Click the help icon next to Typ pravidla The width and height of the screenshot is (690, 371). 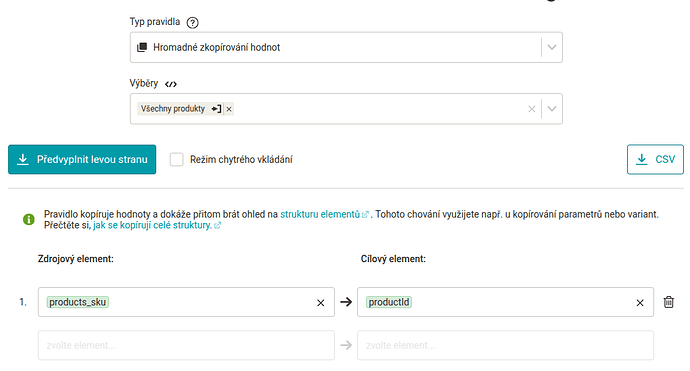pos(192,22)
